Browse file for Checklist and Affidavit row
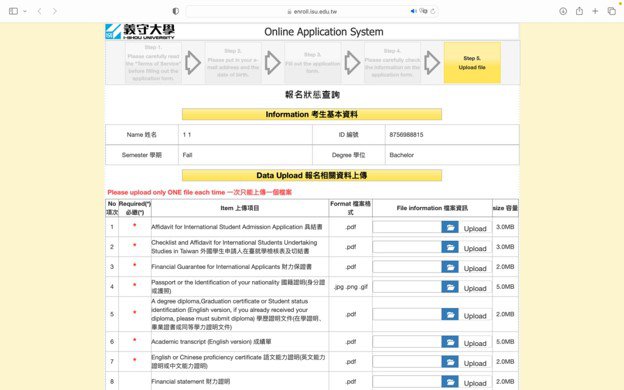Image resolution: width=624 pixels, height=390 pixels. tap(450, 247)
